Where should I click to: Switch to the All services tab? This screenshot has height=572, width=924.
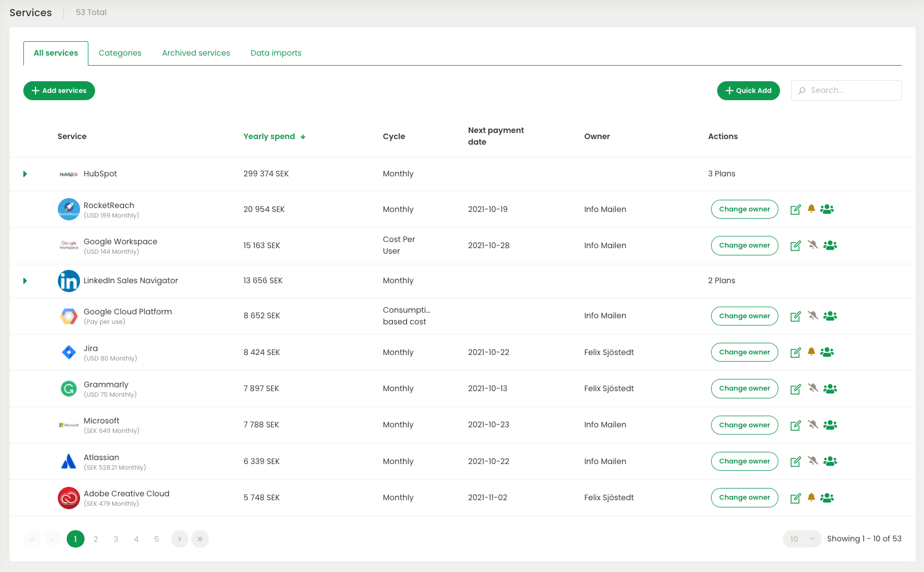[56, 53]
